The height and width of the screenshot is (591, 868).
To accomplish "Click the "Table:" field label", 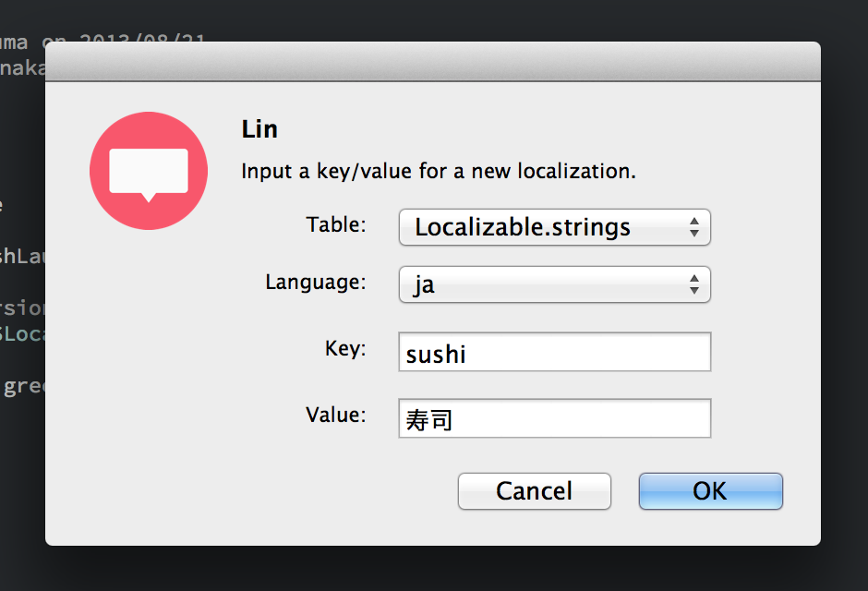I will point(336,224).
